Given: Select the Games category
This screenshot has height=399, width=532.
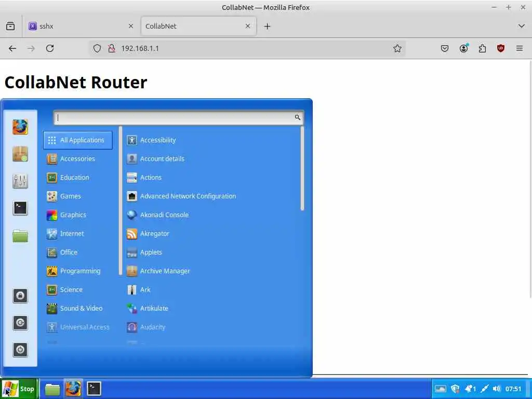Looking at the screenshot, I should [78, 196].
